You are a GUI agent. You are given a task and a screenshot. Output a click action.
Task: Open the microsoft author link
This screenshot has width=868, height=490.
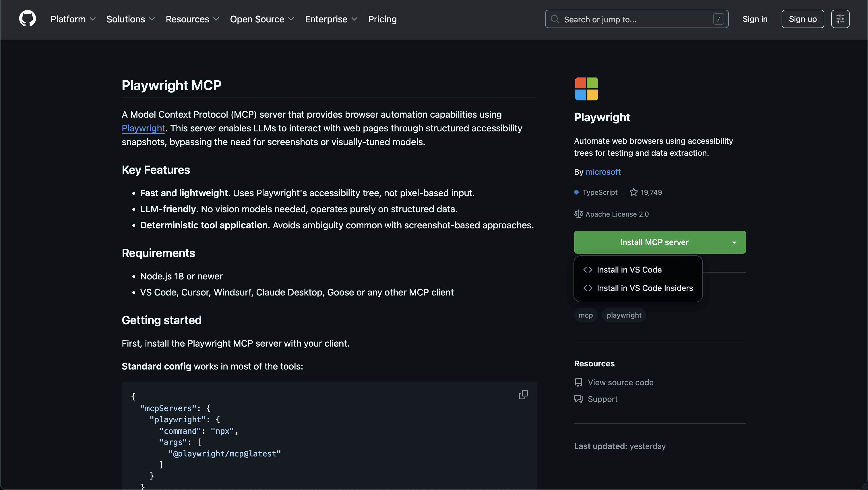coord(603,172)
